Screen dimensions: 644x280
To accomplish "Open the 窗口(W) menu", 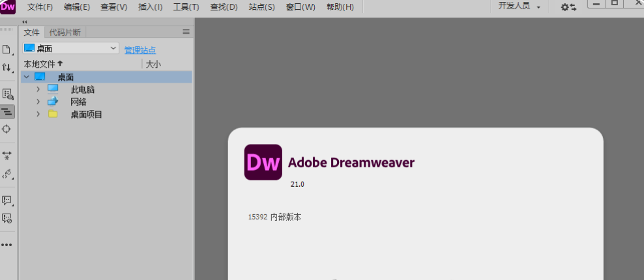I will pos(300,7).
